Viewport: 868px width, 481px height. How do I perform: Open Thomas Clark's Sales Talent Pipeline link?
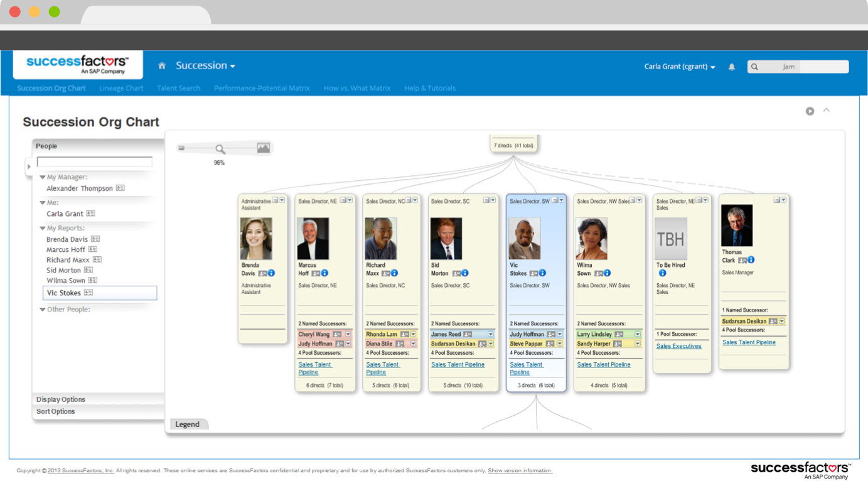749,343
